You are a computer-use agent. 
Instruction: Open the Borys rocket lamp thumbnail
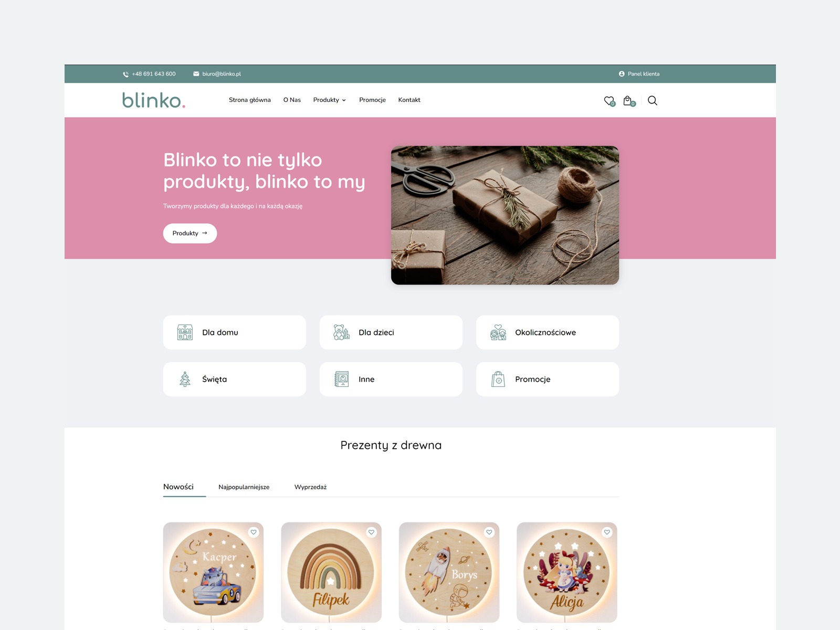coord(449,572)
